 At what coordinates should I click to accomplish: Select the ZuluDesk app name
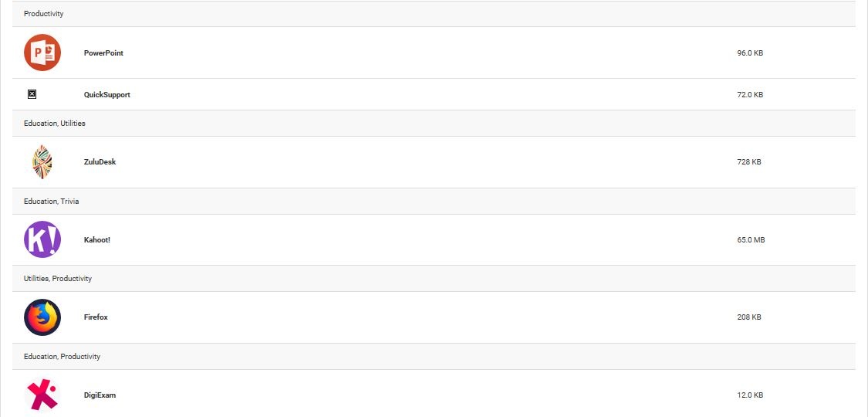pyautogui.click(x=100, y=162)
